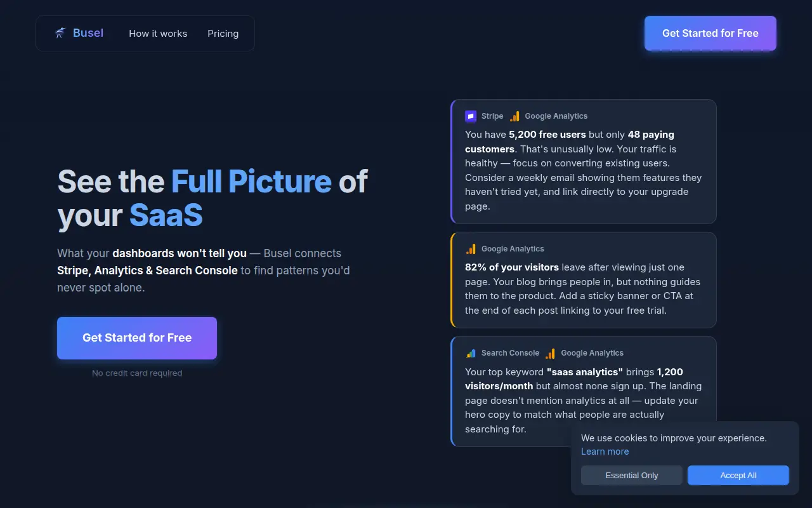Click the Stripe icon in first insight card
The width and height of the screenshot is (812, 508).
471,116
